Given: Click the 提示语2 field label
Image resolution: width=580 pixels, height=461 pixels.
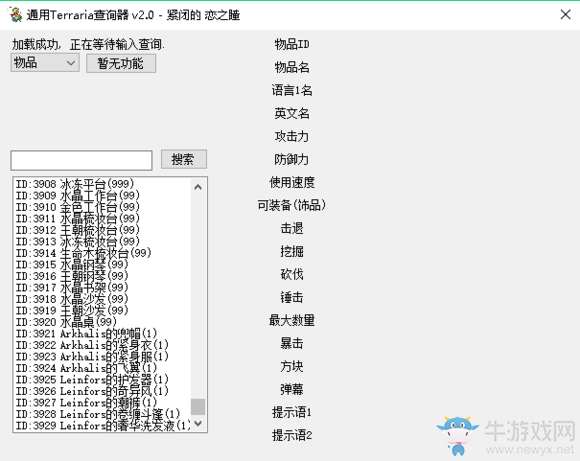Looking at the screenshot, I should coord(292,435).
